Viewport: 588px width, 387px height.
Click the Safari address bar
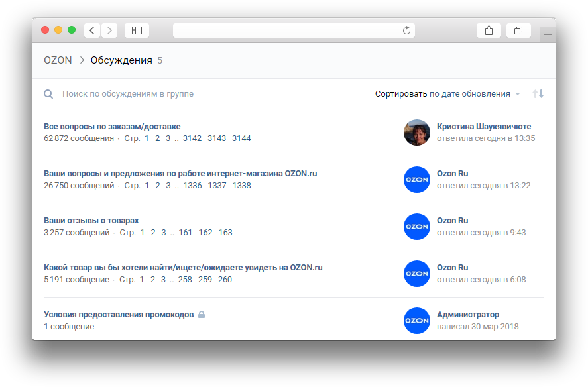[x=294, y=30]
